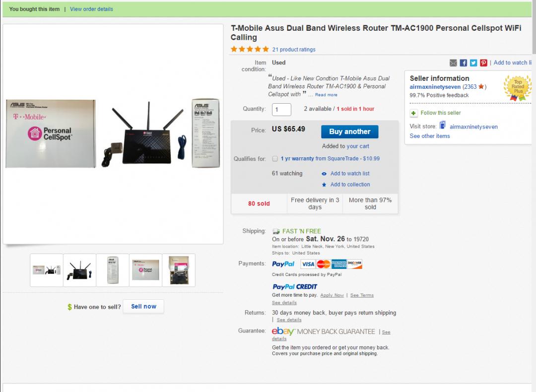Open the View order details link
Screen dimensions: 536x392
91,9
